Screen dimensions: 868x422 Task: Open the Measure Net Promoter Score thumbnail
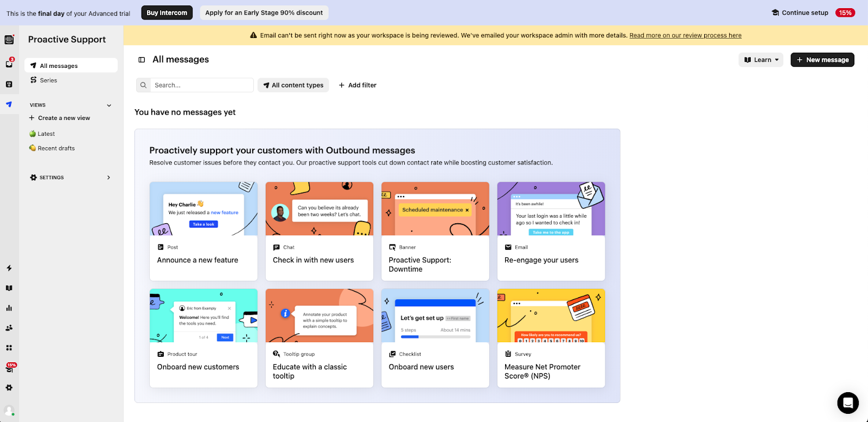click(x=551, y=316)
